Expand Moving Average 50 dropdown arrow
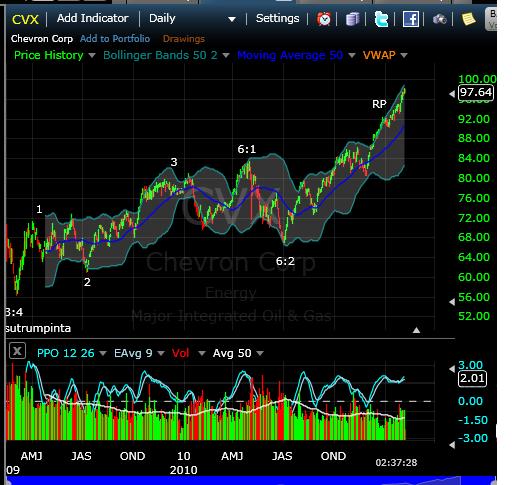The height and width of the screenshot is (485, 512). click(x=352, y=55)
